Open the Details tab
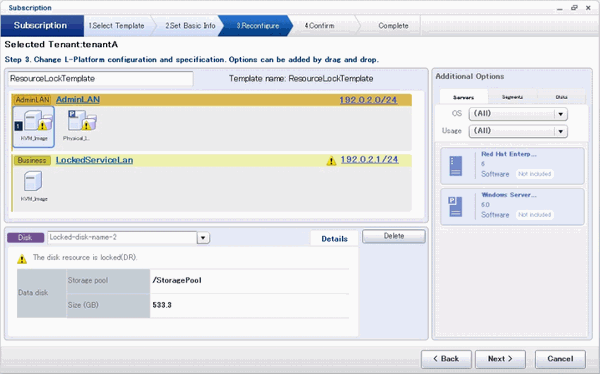 pos(334,239)
